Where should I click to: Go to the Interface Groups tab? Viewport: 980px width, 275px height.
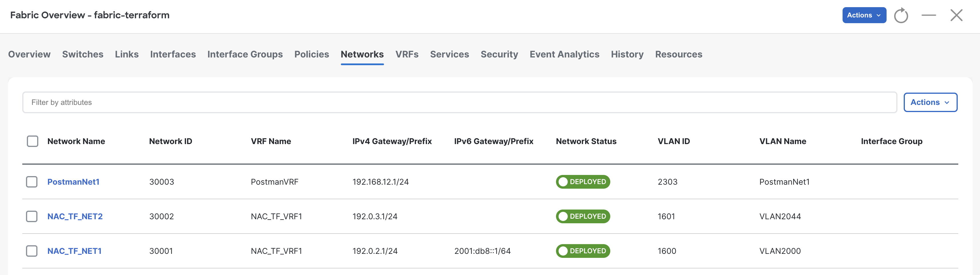(x=245, y=55)
